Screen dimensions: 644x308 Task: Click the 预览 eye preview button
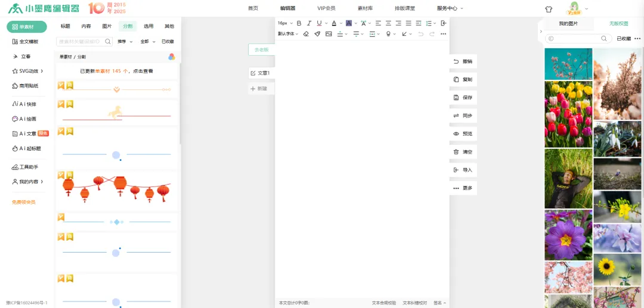pos(463,133)
